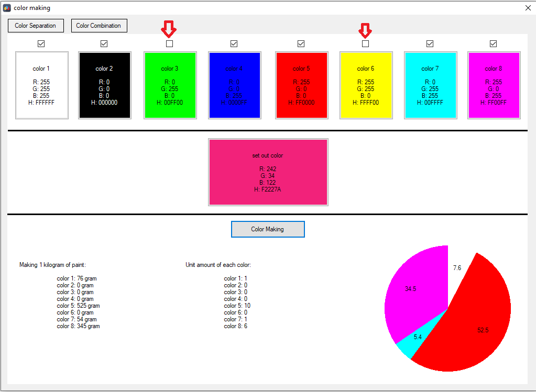This screenshot has height=392, width=536.
Task: Click the pink set out color box
Action: pyautogui.click(x=268, y=172)
